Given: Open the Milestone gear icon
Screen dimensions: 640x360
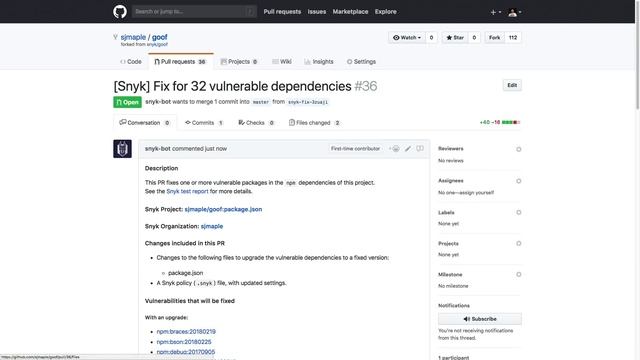Looking at the screenshot, I should coord(518,274).
